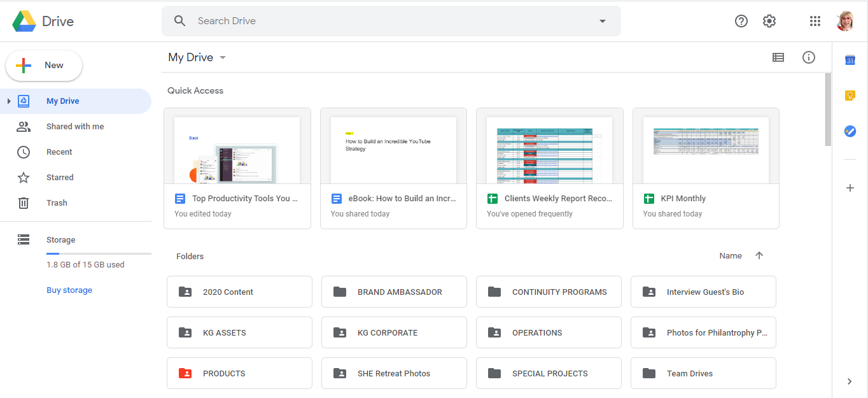Open the My Drive dropdown arrow
The image size is (868, 398).
pos(223,57)
